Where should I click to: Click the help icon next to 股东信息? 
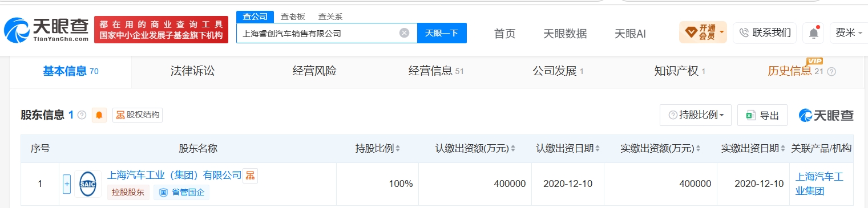coord(82,115)
